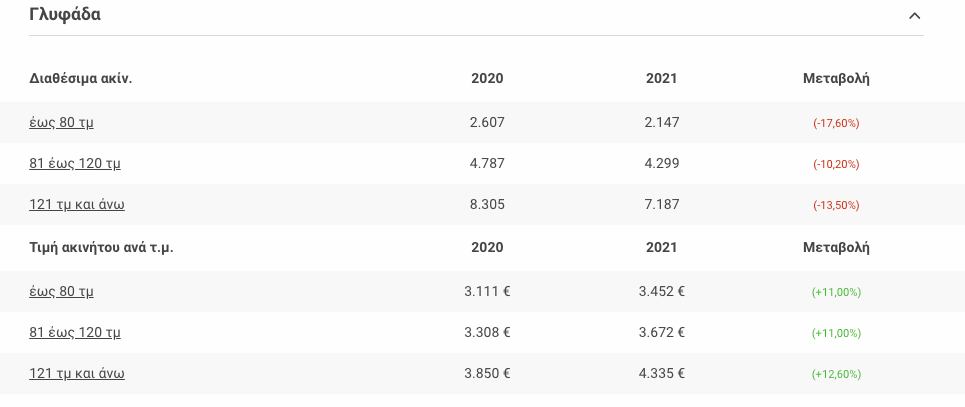Open '121 τμ και άνω' price link
965x407 pixels.
[x=77, y=373]
